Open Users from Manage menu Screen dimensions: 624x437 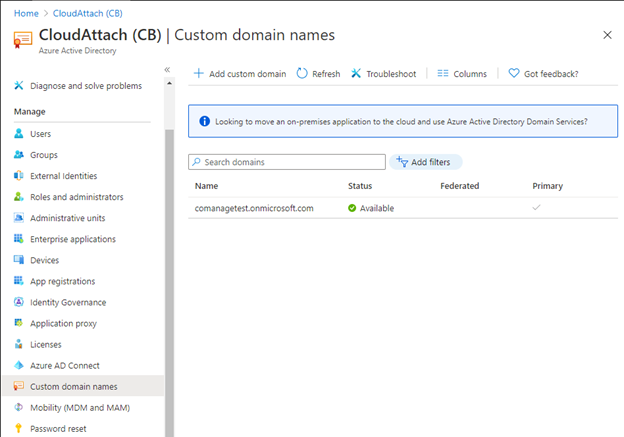41,134
